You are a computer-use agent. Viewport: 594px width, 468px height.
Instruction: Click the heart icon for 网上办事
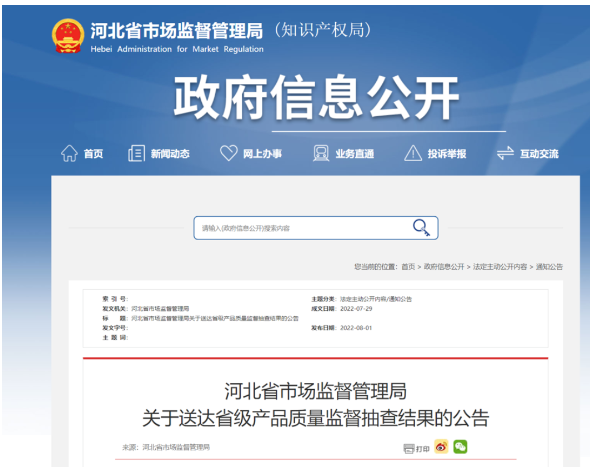pyautogui.click(x=229, y=153)
